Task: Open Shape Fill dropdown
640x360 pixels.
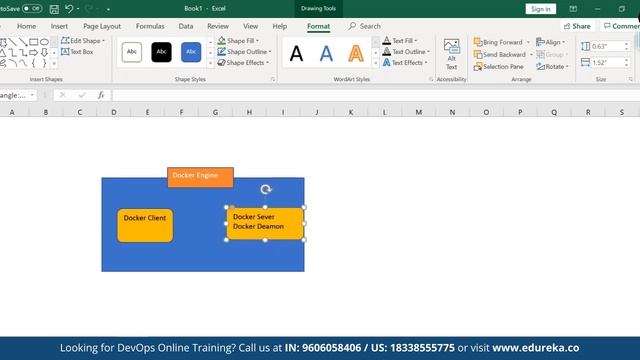Action: [238, 41]
